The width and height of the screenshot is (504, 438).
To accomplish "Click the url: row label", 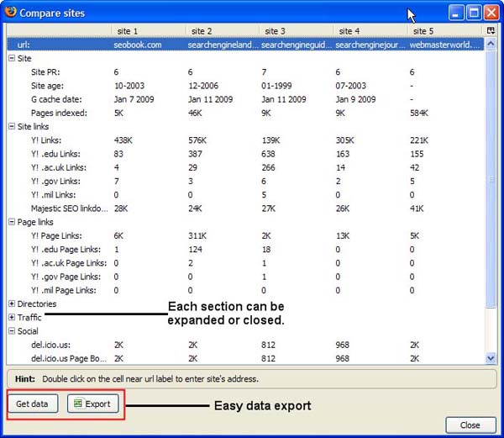I will tap(24, 45).
